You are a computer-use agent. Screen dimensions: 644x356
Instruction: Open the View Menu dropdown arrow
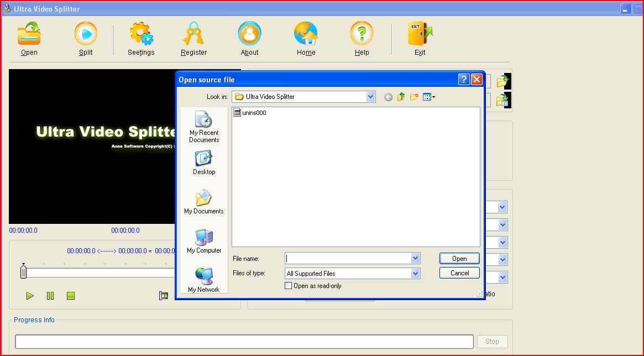(433, 96)
